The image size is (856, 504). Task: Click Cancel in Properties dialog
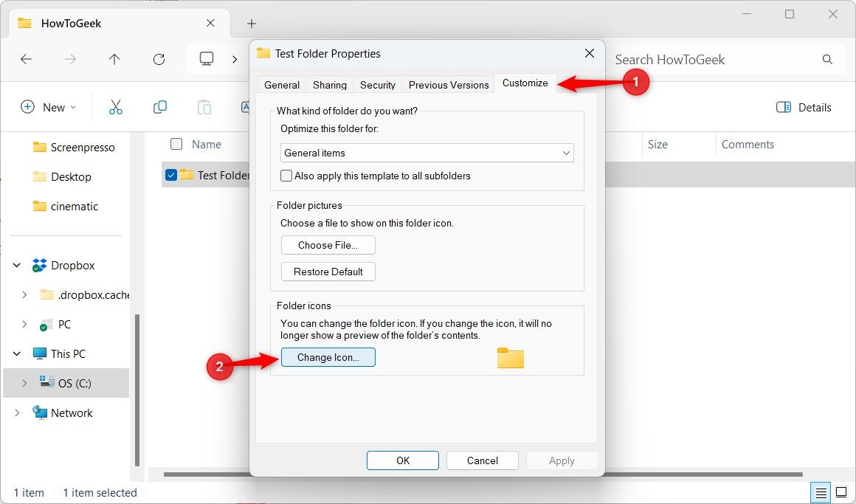coord(483,460)
